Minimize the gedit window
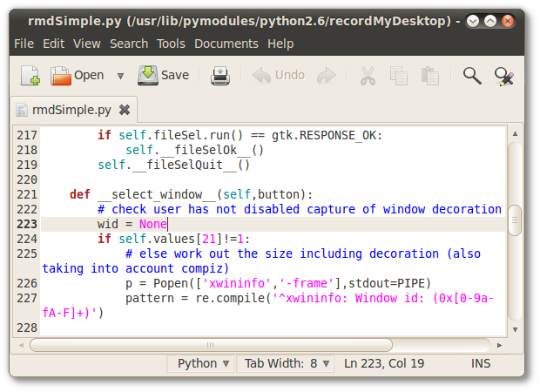540x392 pixels. pos(473,22)
